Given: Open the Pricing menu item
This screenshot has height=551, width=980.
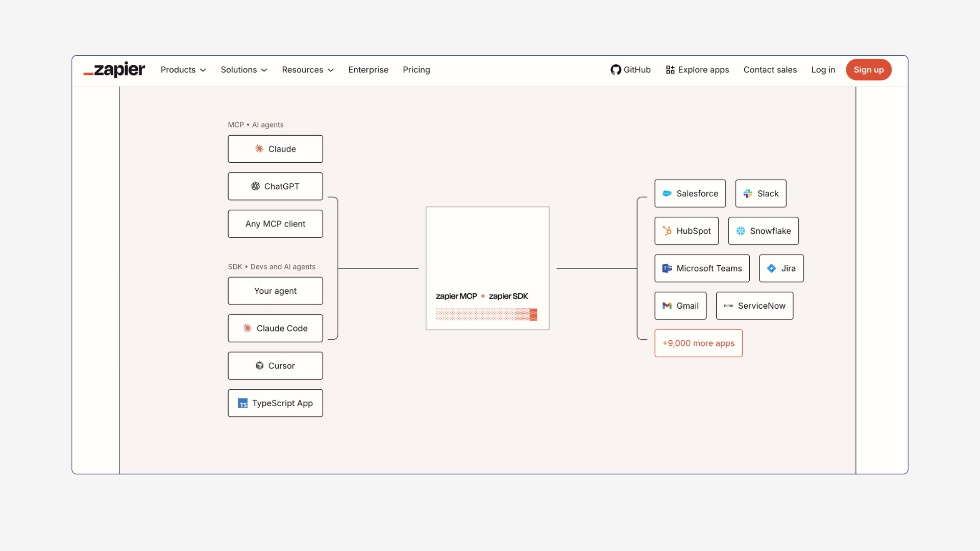Looking at the screenshot, I should pyautogui.click(x=416, y=70).
